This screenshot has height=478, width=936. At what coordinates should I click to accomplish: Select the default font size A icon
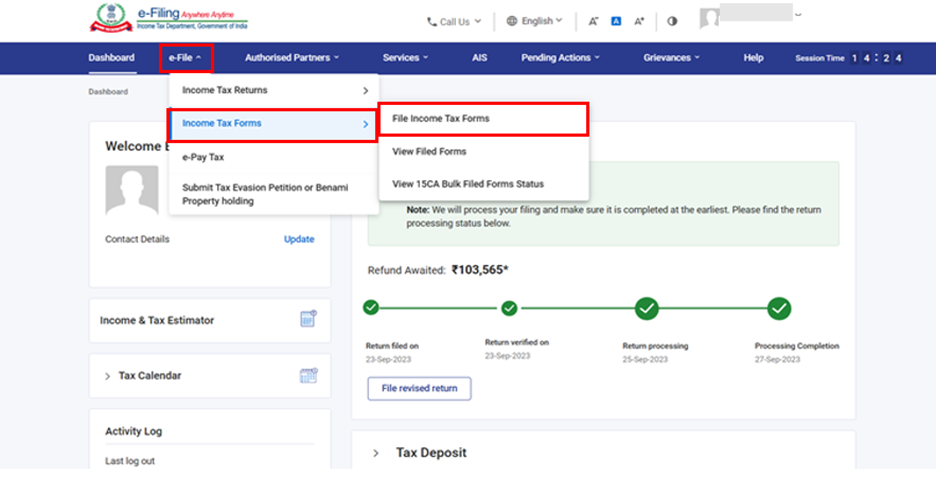[x=616, y=21]
